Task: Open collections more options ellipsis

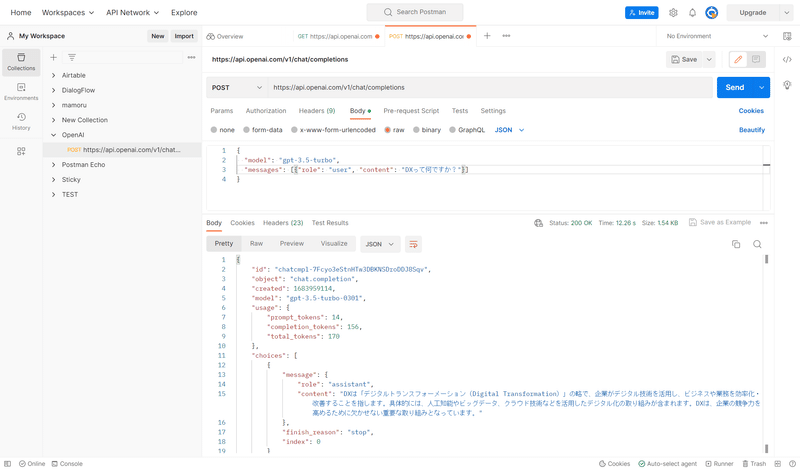Action: tap(191, 57)
